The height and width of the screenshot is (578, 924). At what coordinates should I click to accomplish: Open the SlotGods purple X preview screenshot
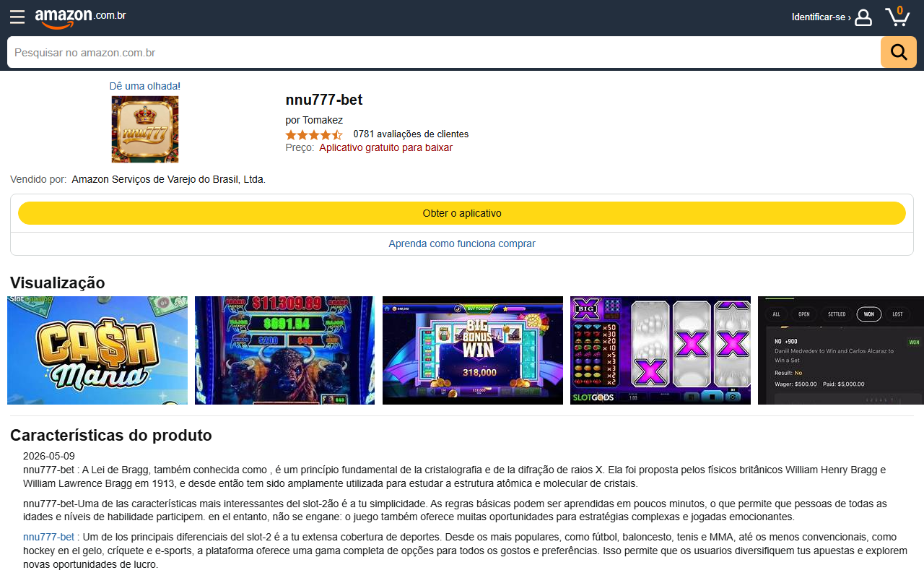(661, 350)
